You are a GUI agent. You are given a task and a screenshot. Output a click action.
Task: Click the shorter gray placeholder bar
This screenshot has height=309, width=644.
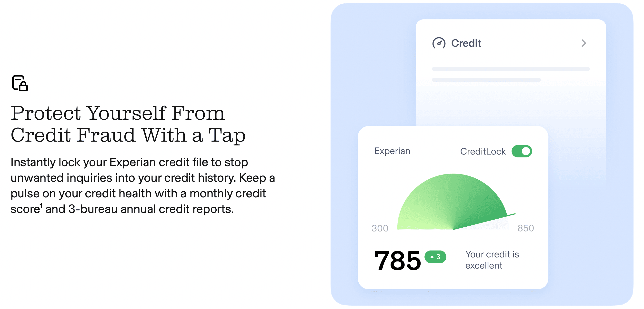(x=486, y=80)
